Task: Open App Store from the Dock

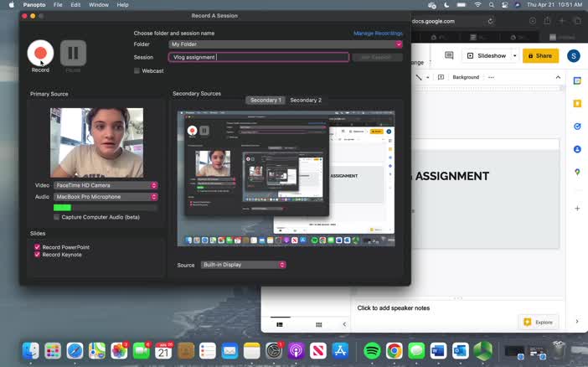Action: coord(340,351)
